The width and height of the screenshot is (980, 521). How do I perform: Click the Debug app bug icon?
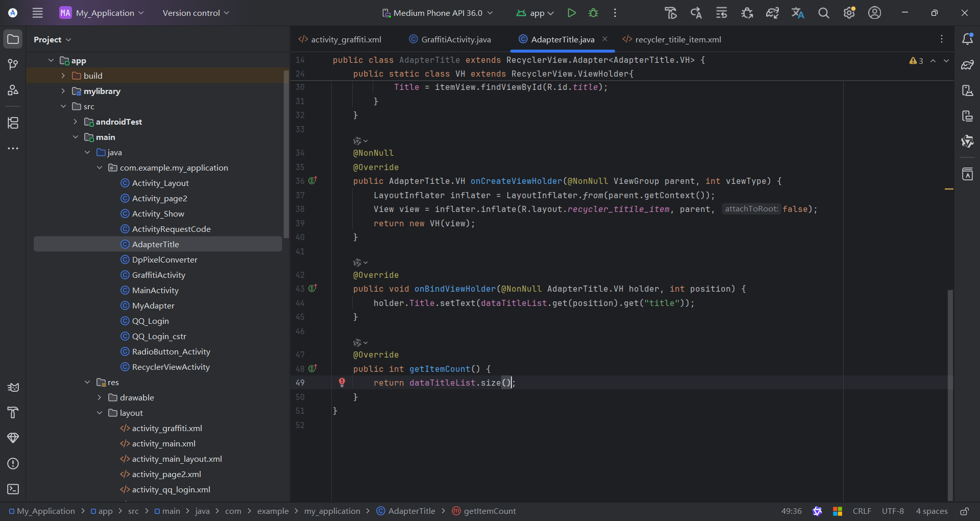(x=593, y=13)
